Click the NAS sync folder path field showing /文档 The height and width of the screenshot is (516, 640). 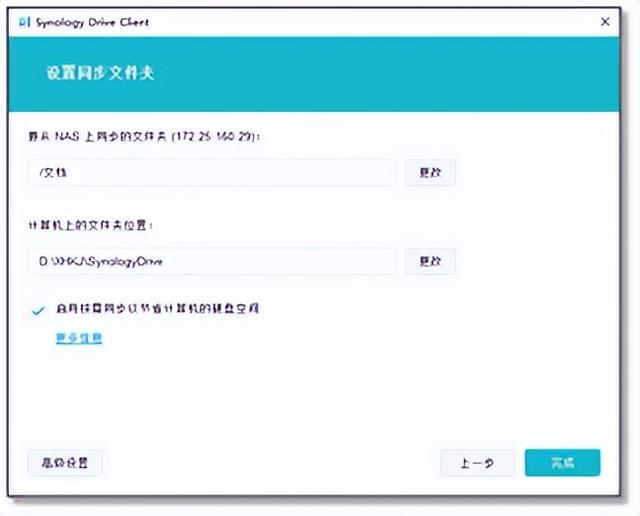pyautogui.click(x=211, y=173)
